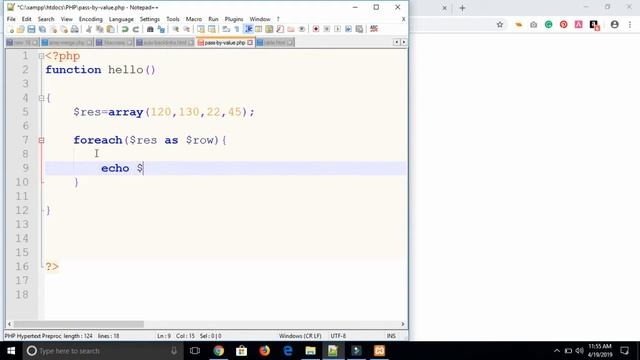The image size is (640, 360).
Task: Open the Language menu
Action: [121, 19]
